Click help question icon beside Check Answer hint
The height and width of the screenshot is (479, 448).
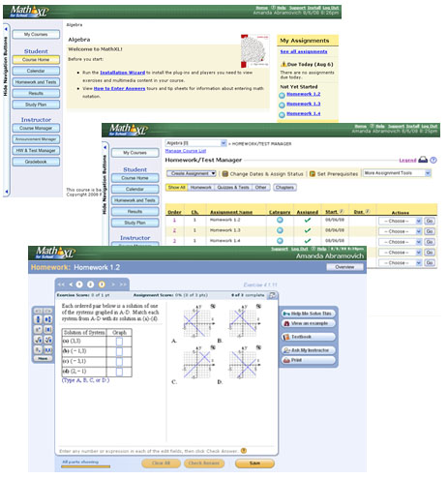tap(244, 451)
